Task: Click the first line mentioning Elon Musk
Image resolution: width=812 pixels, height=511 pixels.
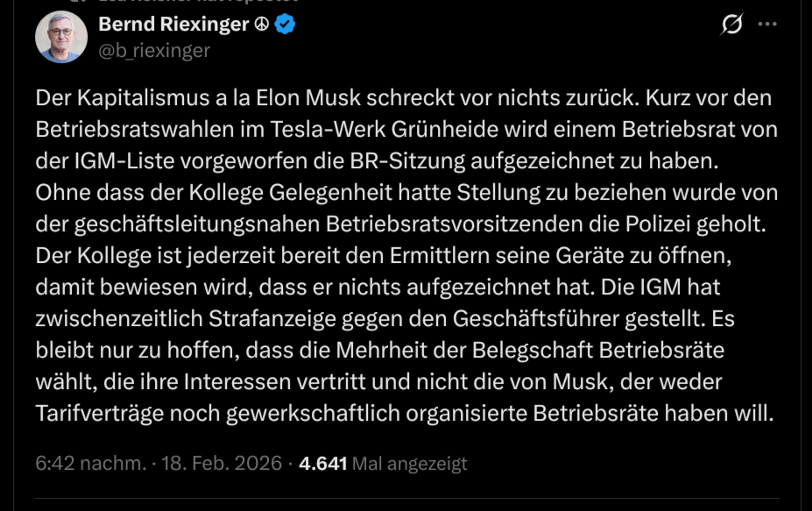Action: coord(403,97)
